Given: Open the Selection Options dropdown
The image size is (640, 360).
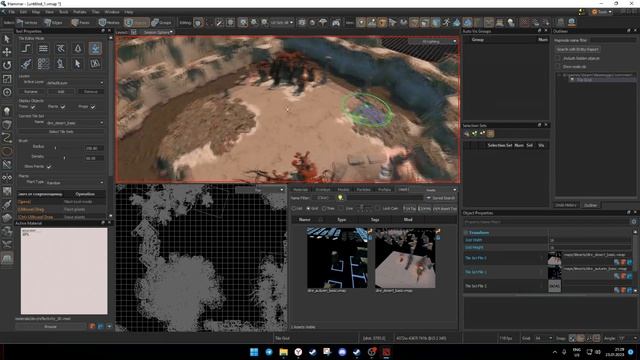Looking at the screenshot, I should (x=158, y=32).
